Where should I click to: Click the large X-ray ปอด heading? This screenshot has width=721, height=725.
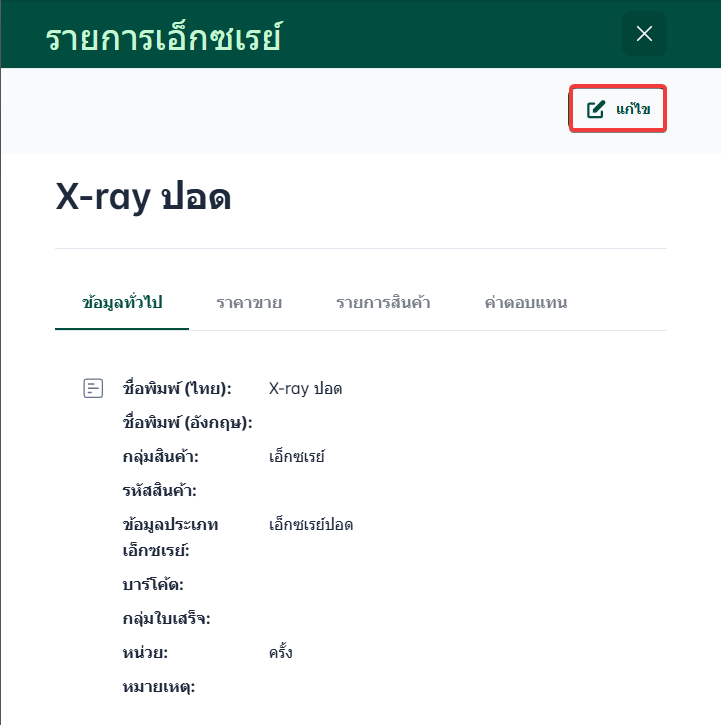pos(143,198)
